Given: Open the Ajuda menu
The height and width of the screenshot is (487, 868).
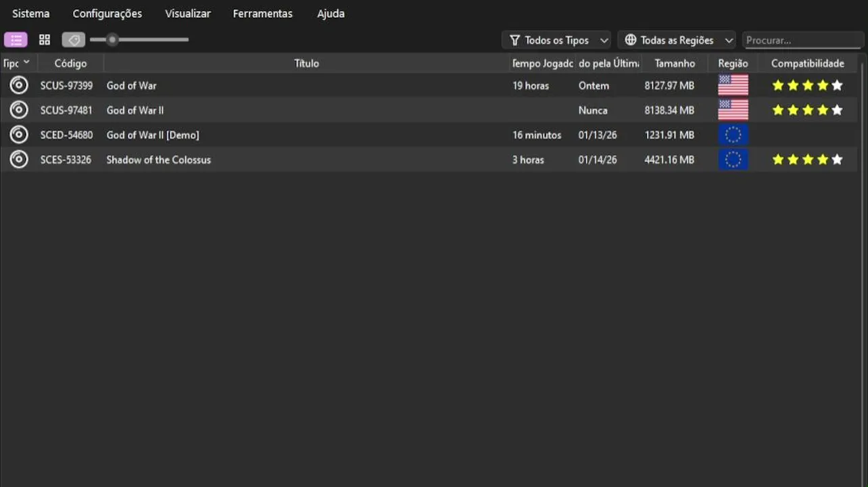Looking at the screenshot, I should [x=331, y=14].
